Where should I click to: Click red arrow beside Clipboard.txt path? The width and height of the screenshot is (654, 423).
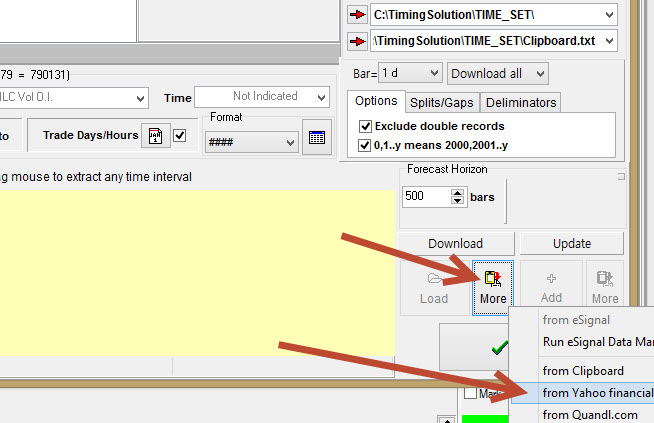click(x=357, y=42)
